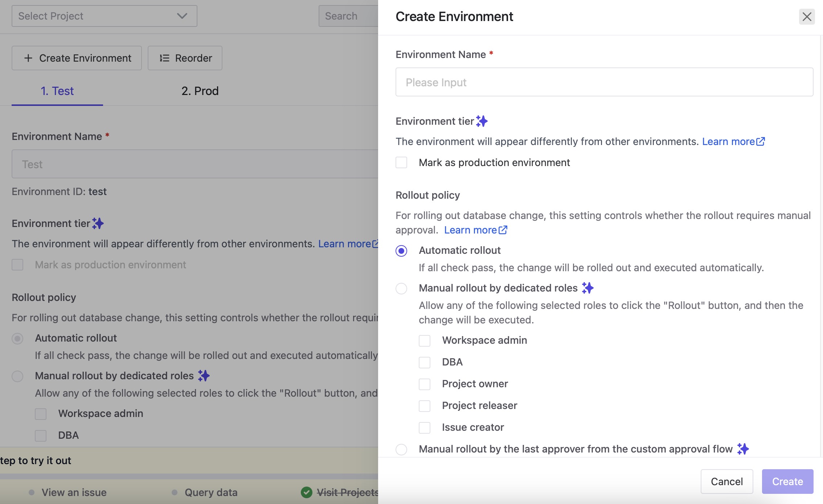Click the Search bar at top of screen
Viewport: 823px width, 504px height.
pos(347,16)
